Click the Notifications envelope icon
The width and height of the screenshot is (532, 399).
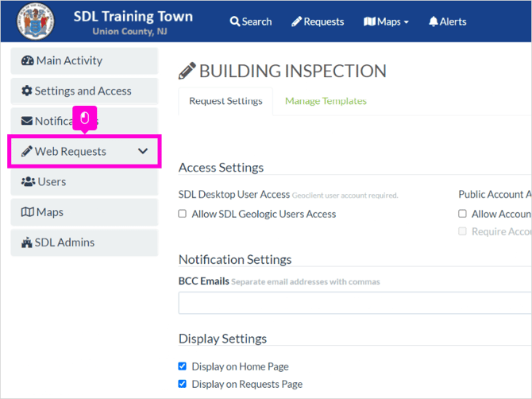(x=27, y=121)
